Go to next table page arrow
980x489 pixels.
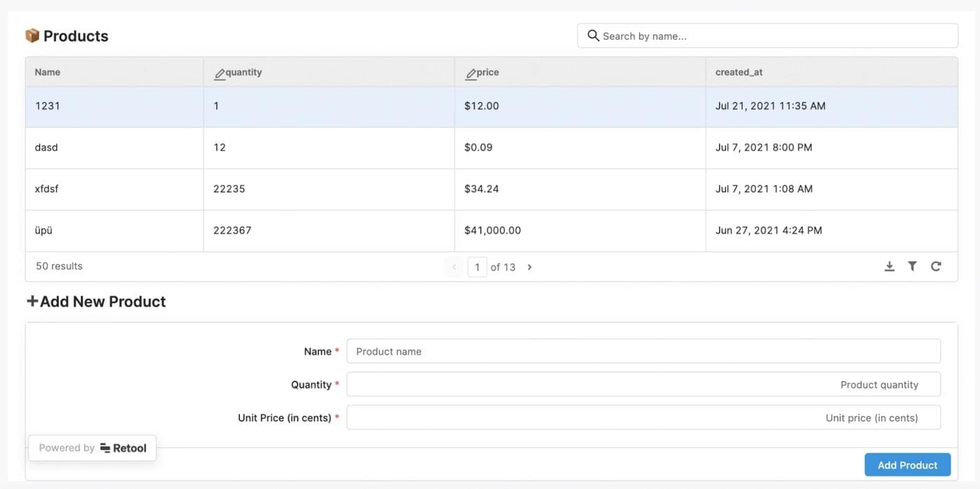(x=529, y=267)
